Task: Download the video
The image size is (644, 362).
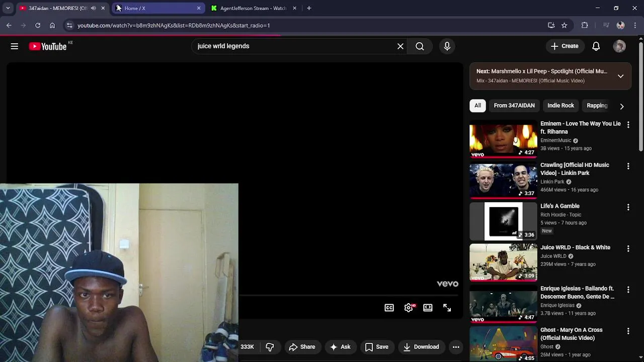Action: [x=422, y=347]
